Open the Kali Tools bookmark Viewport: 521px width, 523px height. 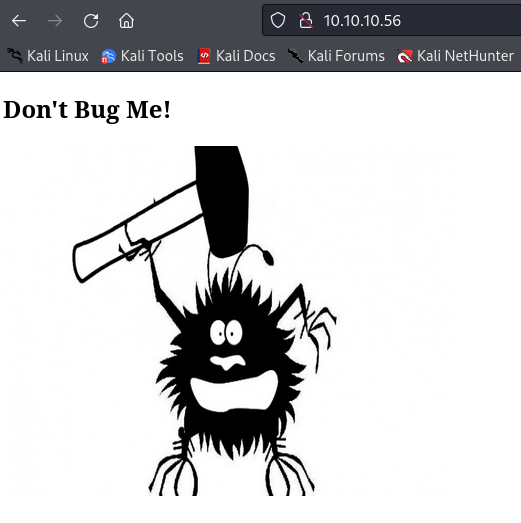click(x=142, y=56)
